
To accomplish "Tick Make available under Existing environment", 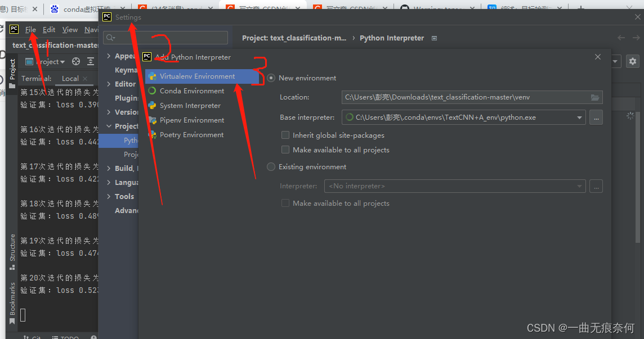I will (285, 203).
